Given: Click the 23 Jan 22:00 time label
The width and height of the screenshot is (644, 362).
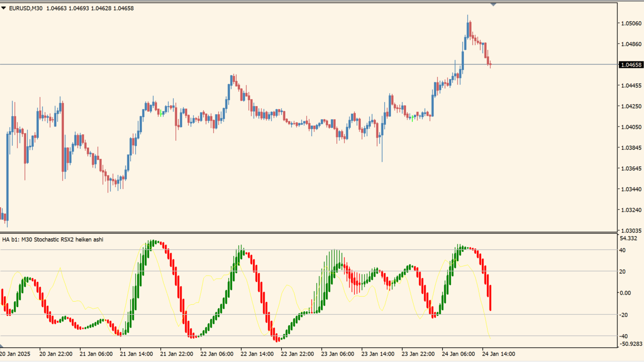Looking at the screenshot, I should click(x=418, y=354).
